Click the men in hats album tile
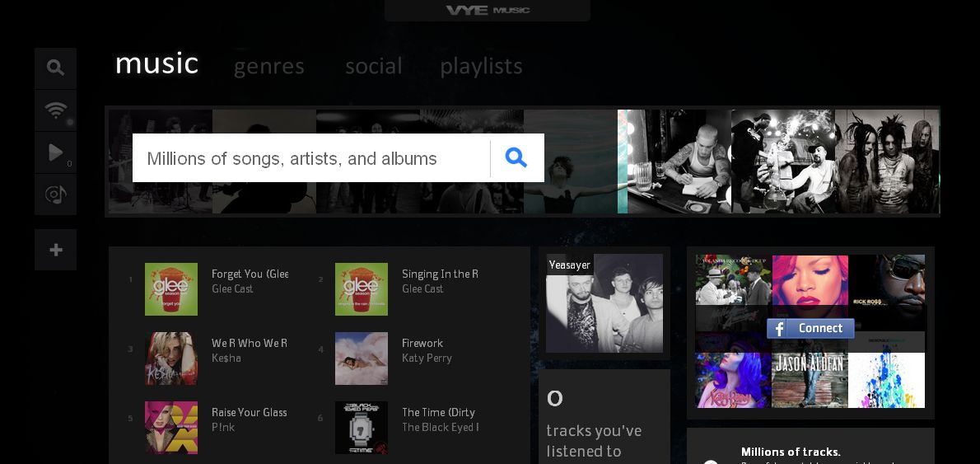980x464 pixels. 733,280
